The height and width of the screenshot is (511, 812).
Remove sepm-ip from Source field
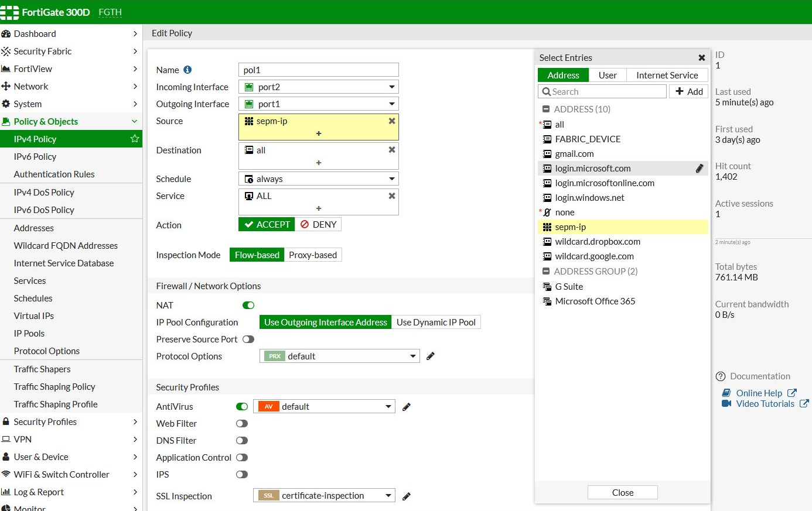[392, 121]
